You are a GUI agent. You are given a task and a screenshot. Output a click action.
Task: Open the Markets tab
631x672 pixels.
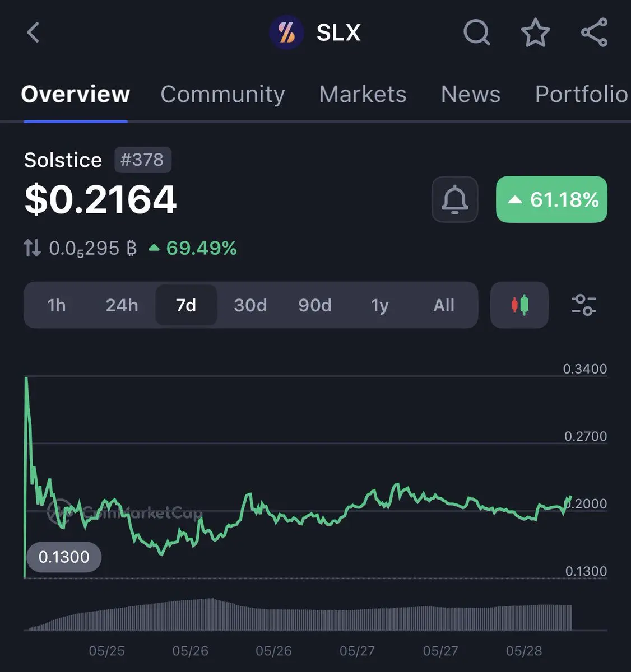[363, 94]
